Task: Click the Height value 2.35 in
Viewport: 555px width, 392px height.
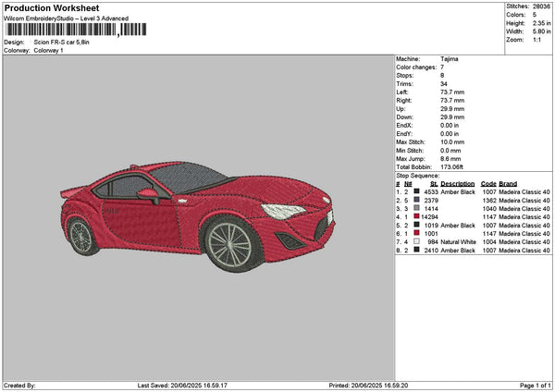Action: pos(541,23)
